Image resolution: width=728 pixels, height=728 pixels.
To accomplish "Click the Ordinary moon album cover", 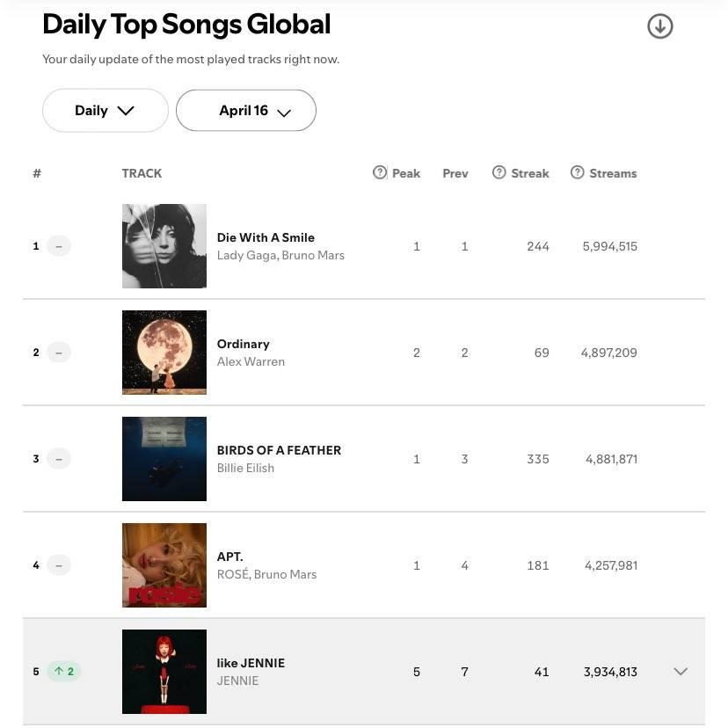I will 164,353.
